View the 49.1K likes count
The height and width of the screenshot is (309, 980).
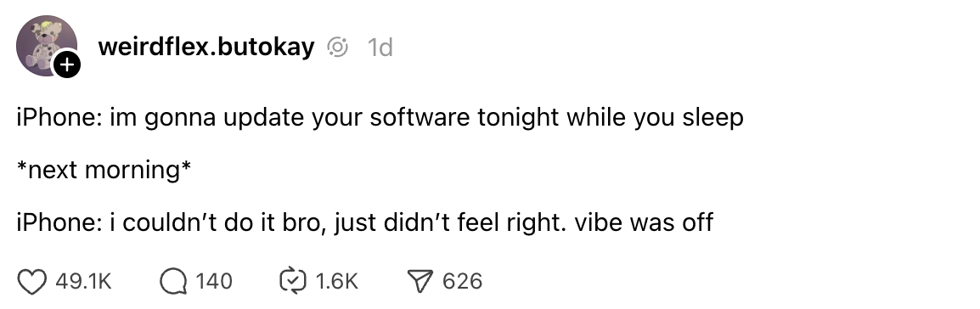tap(84, 282)
